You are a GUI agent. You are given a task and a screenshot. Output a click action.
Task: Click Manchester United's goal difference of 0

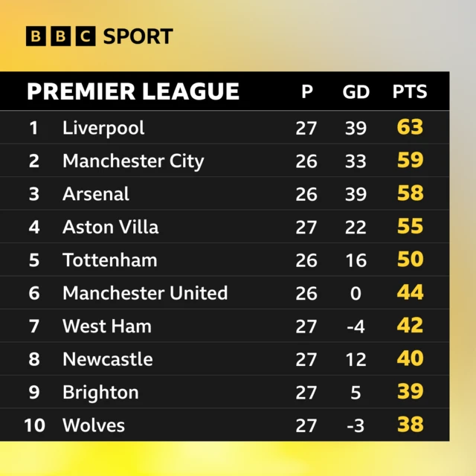356,293
